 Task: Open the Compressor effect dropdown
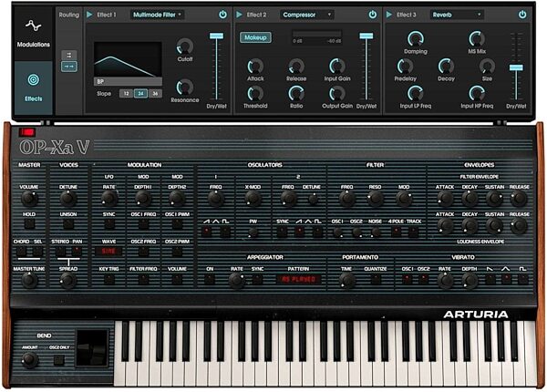point(306,15)
